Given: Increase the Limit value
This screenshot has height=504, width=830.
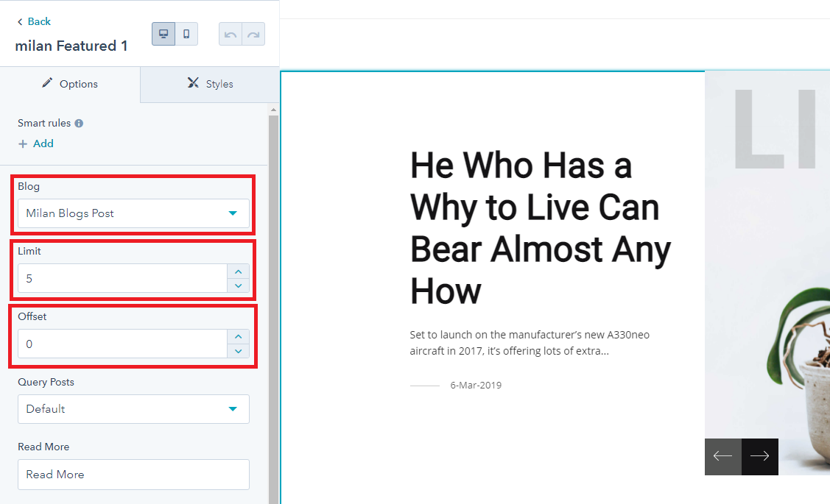Looking at the screenshot, I should [x=238, y=271].
